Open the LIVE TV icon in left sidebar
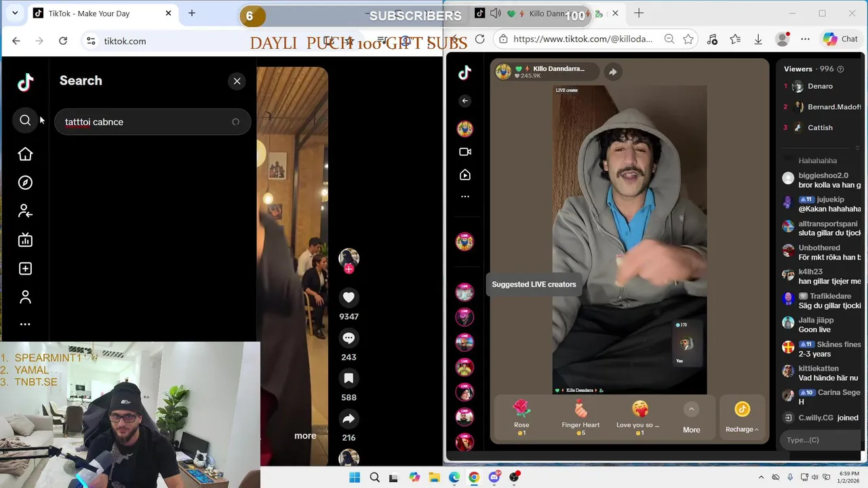Viewport: 868px width, 488px height. (25, 240)
